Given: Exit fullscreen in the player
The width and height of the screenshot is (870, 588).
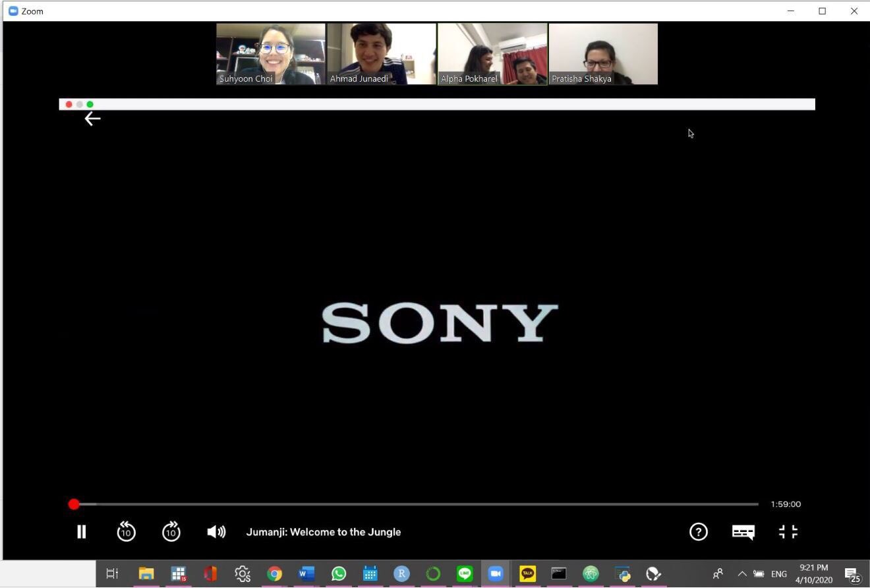Looking at the screenshot, I should click(788, 531).
